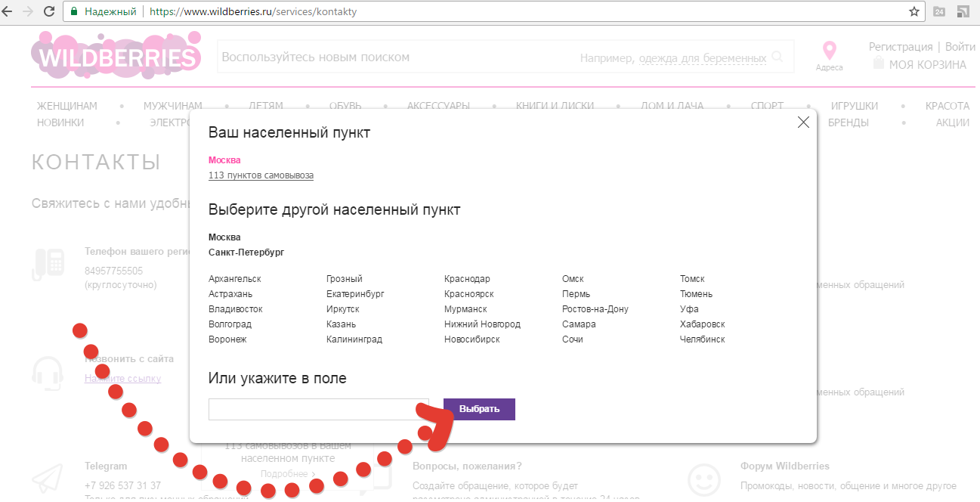Click the forum smiley face icon
Viewport: 980px width, 502px height.
[703, 480]
